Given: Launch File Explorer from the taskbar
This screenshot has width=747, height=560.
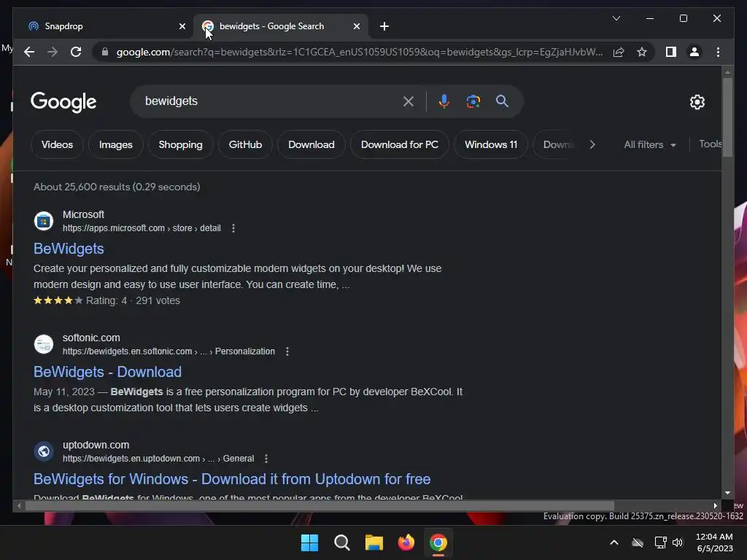Looking at the screenshot, I should click(374, 542).
